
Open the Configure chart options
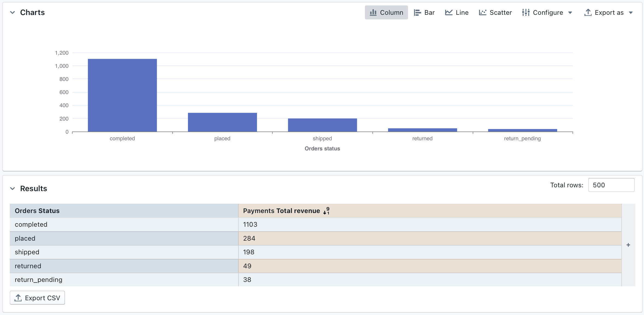(x=543, y=13)
